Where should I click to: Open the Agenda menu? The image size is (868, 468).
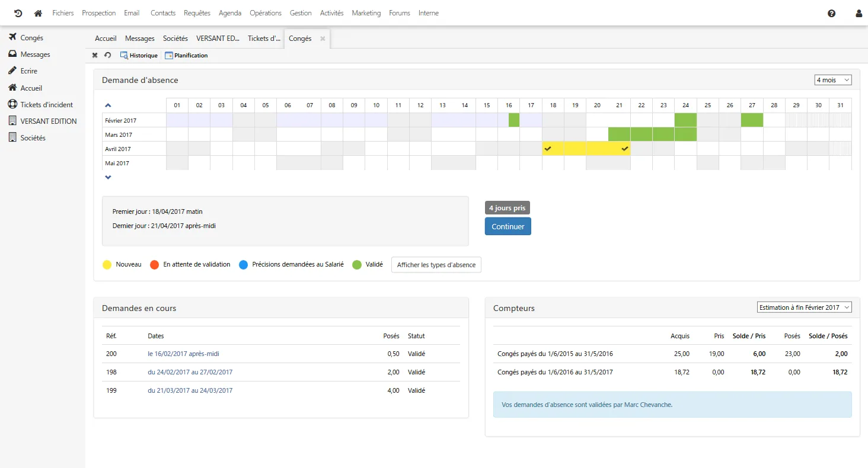(230, 13)
